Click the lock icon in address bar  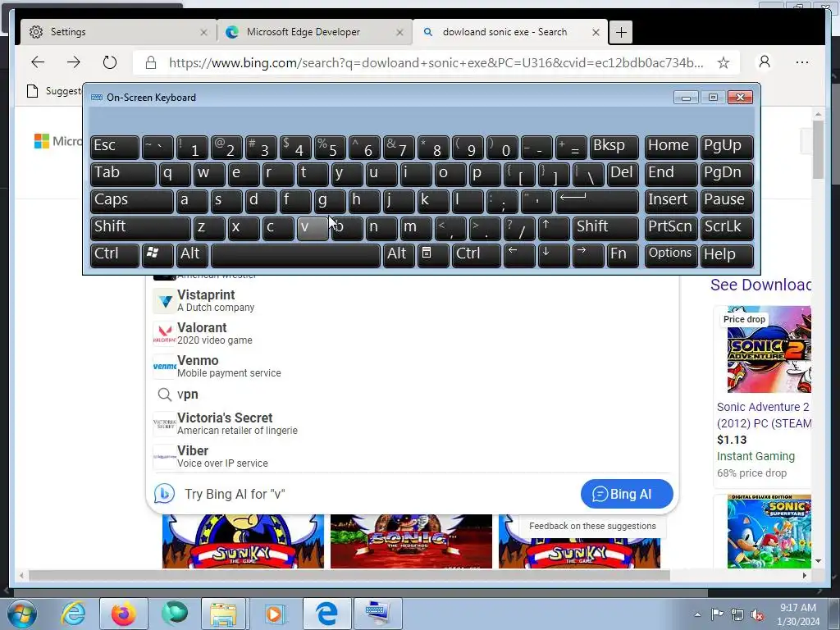[151, 62]
